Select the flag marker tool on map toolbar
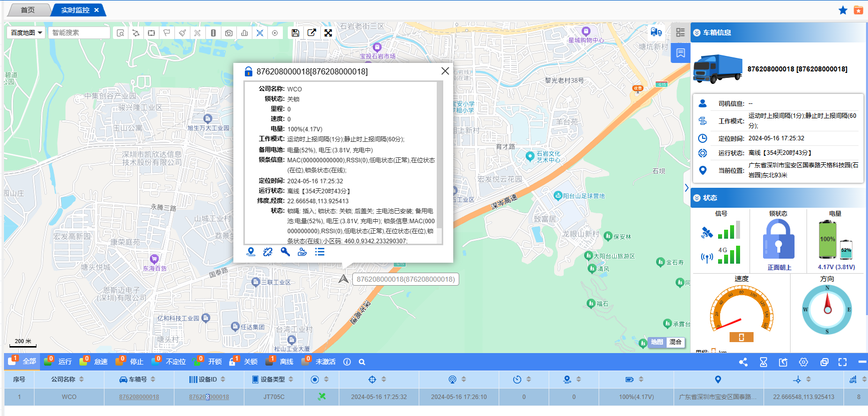Viewport: 868px width, 416px height. (166, 33)
